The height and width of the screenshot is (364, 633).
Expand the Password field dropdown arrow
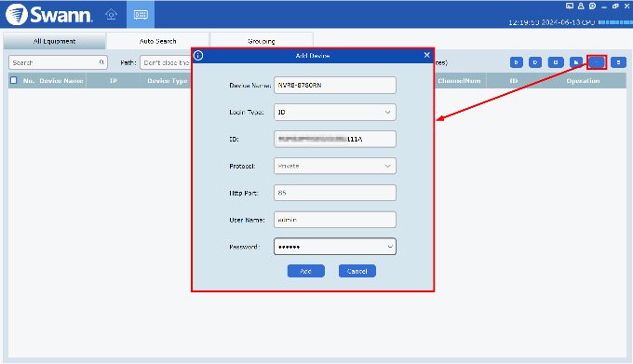(x=389, y=247)
